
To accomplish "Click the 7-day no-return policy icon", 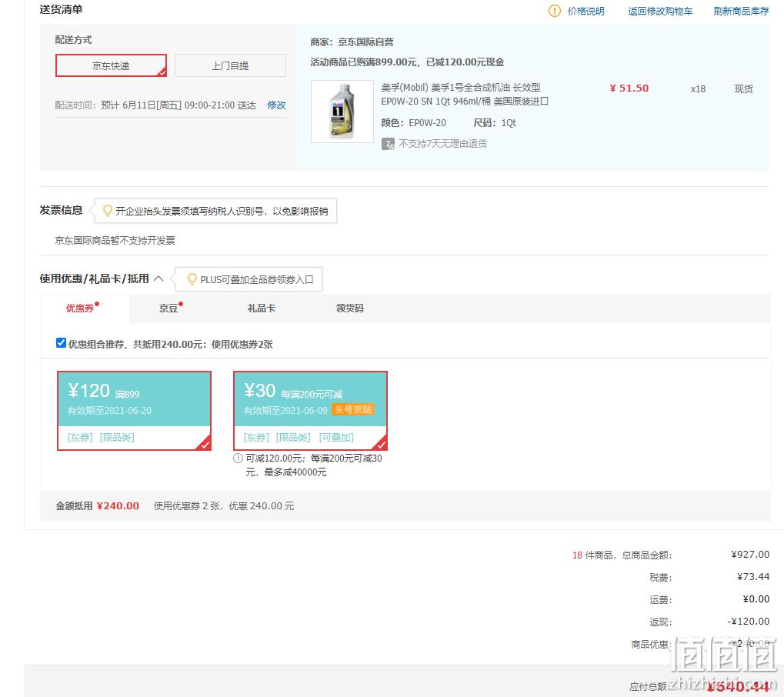I will tap(388, 144).
